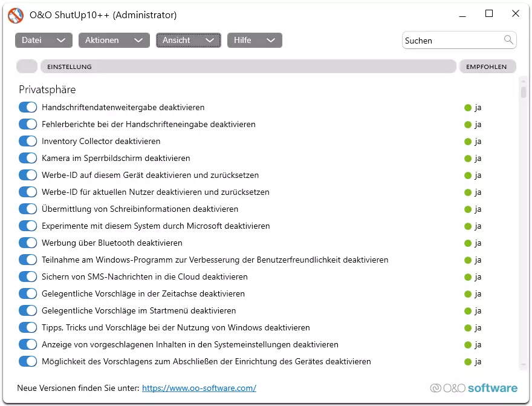Screen dimensions: 532x406
Task: Click green dot beside Kamera im Sperrbildschirm row
Action: coord(468,159)
